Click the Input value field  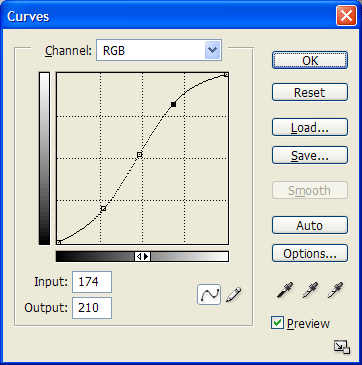(92, 282)
